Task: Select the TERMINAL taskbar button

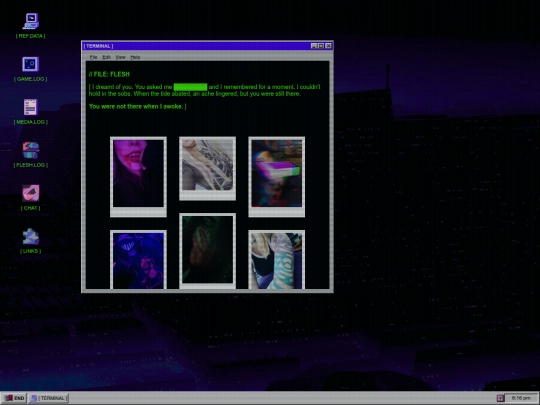Action: (49, 398)
